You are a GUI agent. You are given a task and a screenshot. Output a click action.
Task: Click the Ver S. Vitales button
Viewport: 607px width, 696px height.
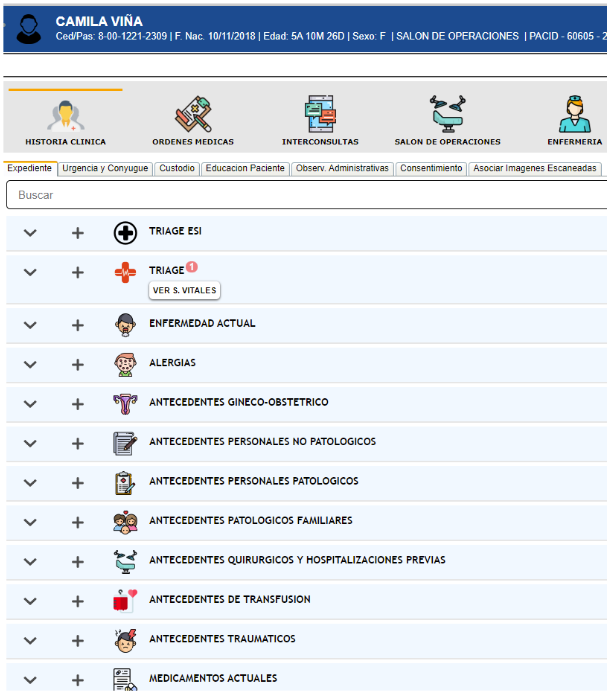tap(184, 291)
